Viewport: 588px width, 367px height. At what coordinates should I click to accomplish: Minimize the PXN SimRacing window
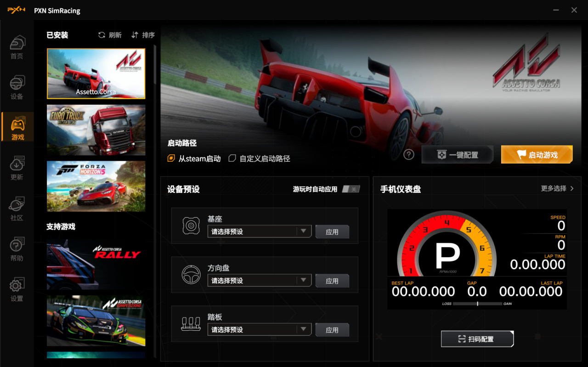(x=556, y=10)
